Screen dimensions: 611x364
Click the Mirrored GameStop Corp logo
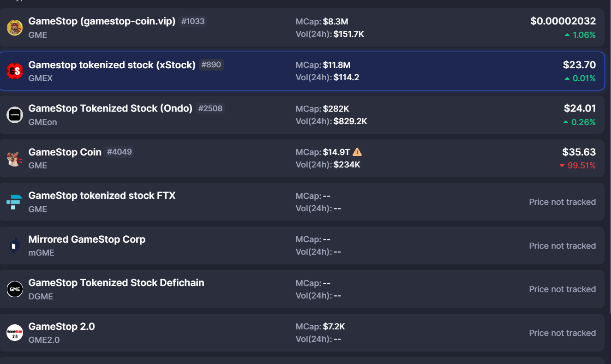pos(15,245)
